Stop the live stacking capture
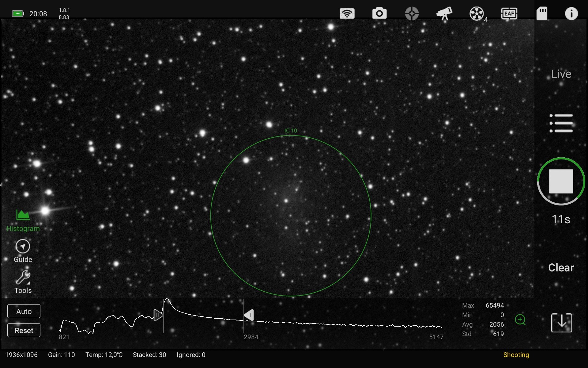The image size is (588, 368). click(x=561, y=181)
